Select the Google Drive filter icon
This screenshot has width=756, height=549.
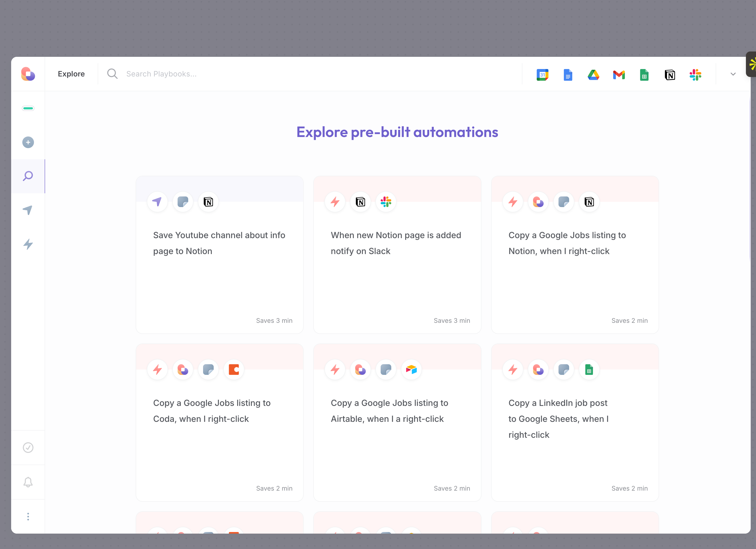click(593, 75)
